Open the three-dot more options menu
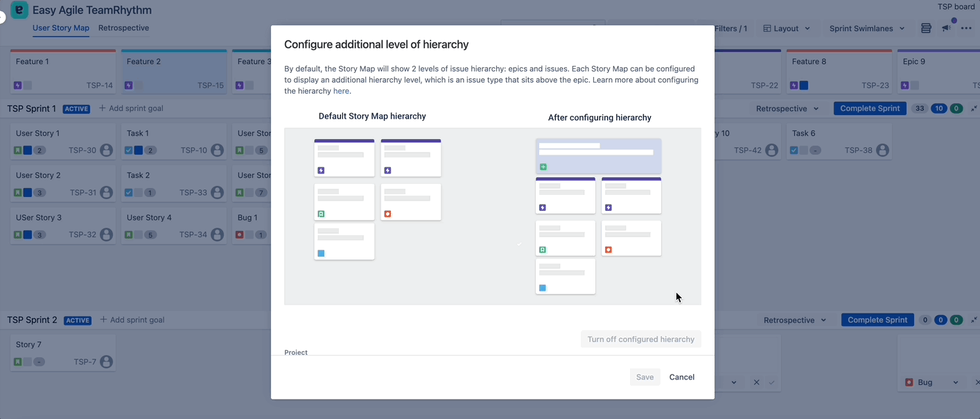Image resolution: width=980 pixels, height=419 pixels. coord(966,28)
